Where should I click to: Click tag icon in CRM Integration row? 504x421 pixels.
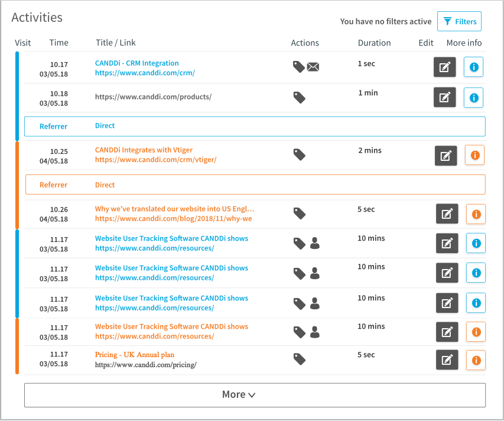tap(299, 67)
